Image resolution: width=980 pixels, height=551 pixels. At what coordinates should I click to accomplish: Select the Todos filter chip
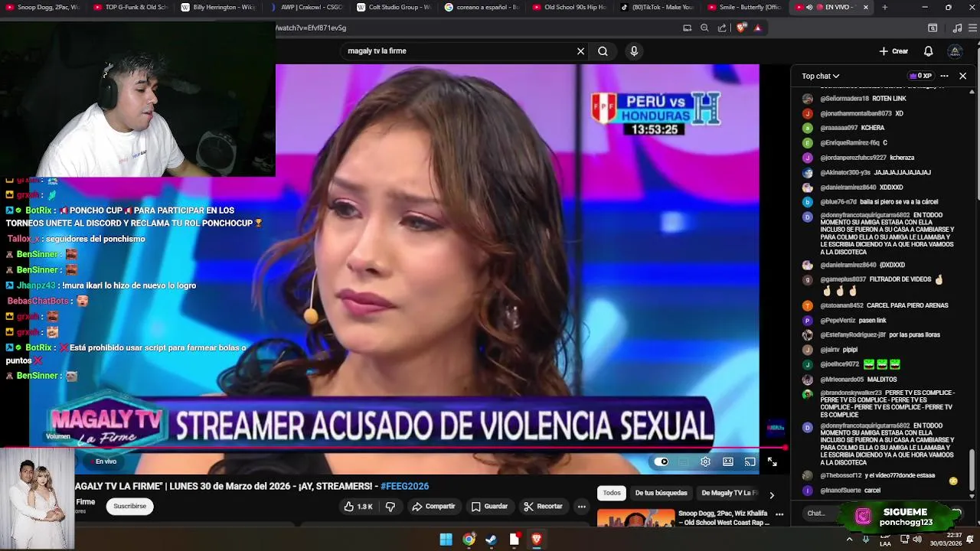[x=612, y=494]
